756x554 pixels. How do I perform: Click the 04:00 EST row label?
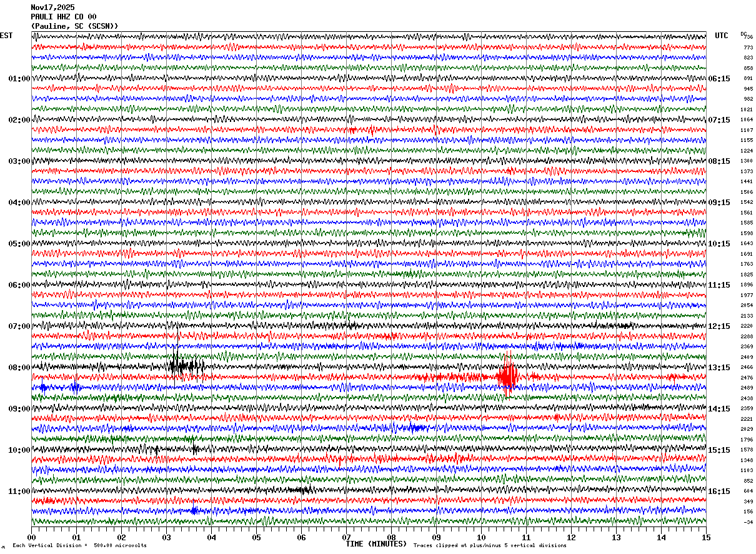click(x=19, y=203)
